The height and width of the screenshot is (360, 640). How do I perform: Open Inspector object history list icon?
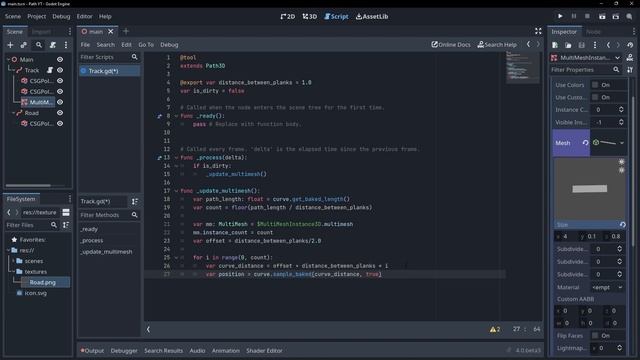(x=630, y=45)
